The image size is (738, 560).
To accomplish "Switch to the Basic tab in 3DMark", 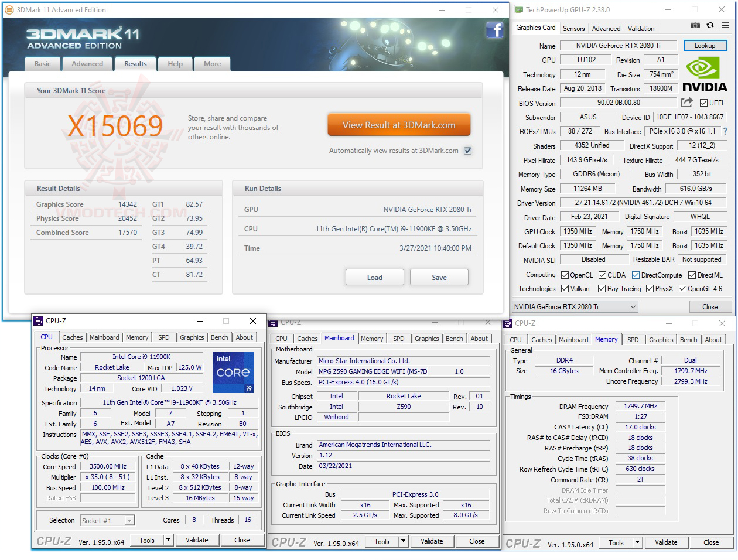I will (43, 64).
